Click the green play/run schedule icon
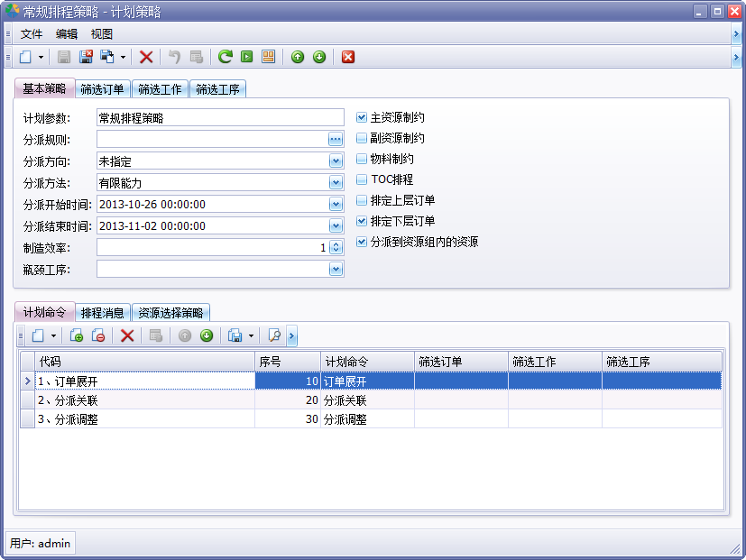This screenshot has width=746, height=560. coord(247,57)
